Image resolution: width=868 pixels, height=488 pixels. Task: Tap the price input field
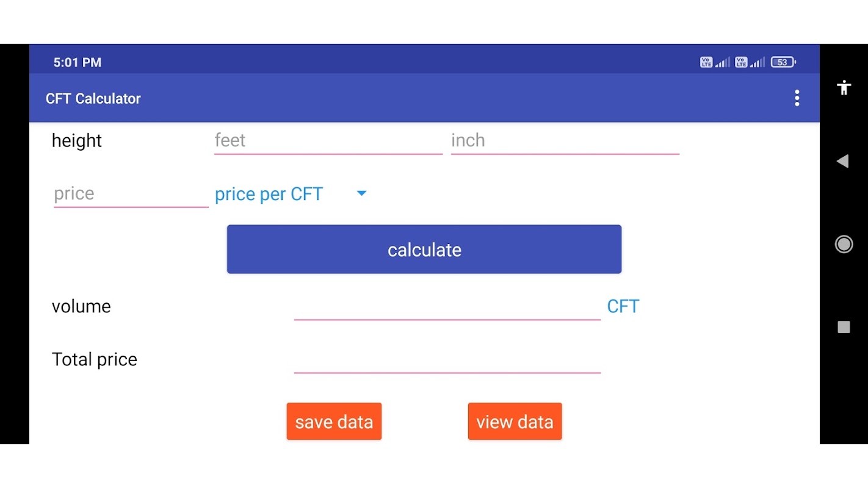(131, 194)
